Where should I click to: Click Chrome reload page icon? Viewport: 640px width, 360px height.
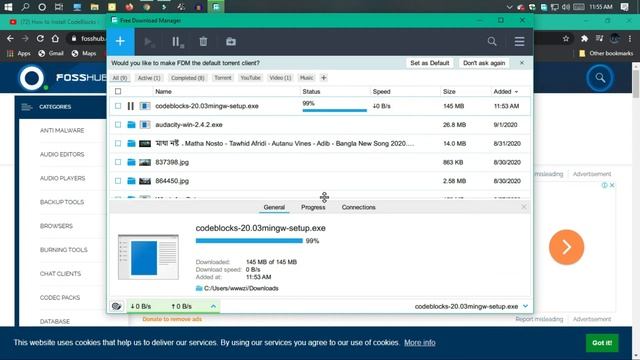pos(40,38)
